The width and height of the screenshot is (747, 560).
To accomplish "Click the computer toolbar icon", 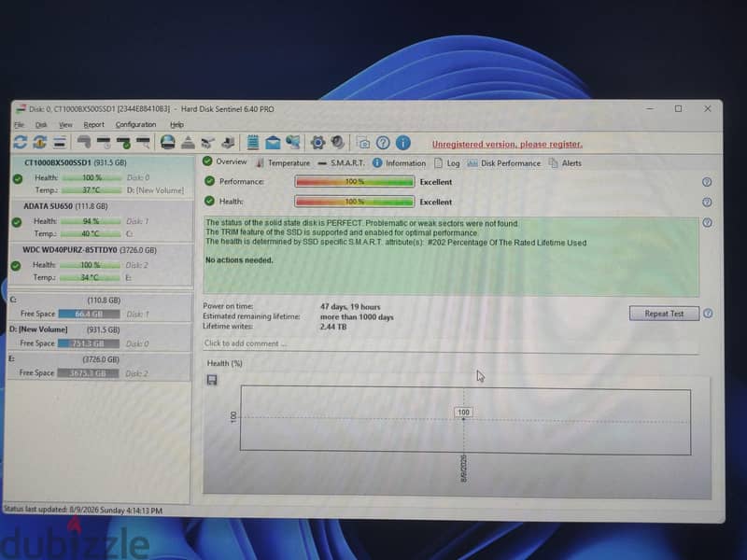I will (x=228, y=142).
